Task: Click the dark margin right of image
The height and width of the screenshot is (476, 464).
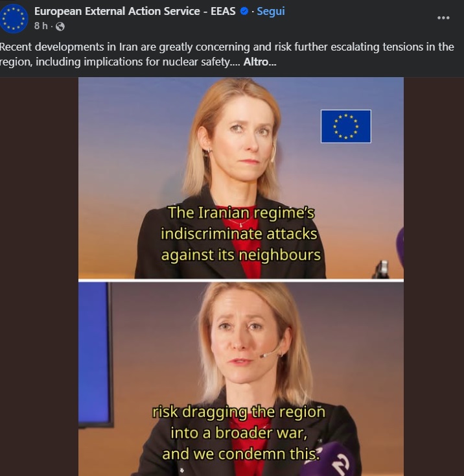Action: 434,276
